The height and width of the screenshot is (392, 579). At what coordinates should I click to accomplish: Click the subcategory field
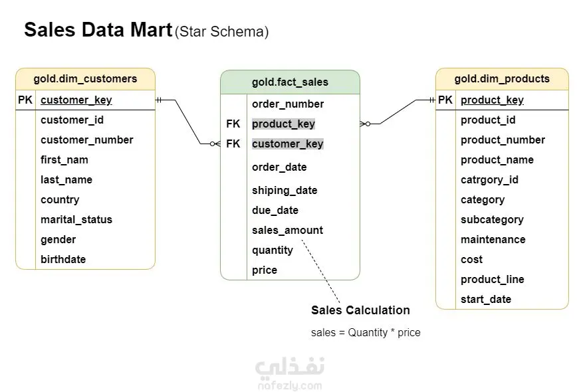pyautogui.click(x=492, y=220)
